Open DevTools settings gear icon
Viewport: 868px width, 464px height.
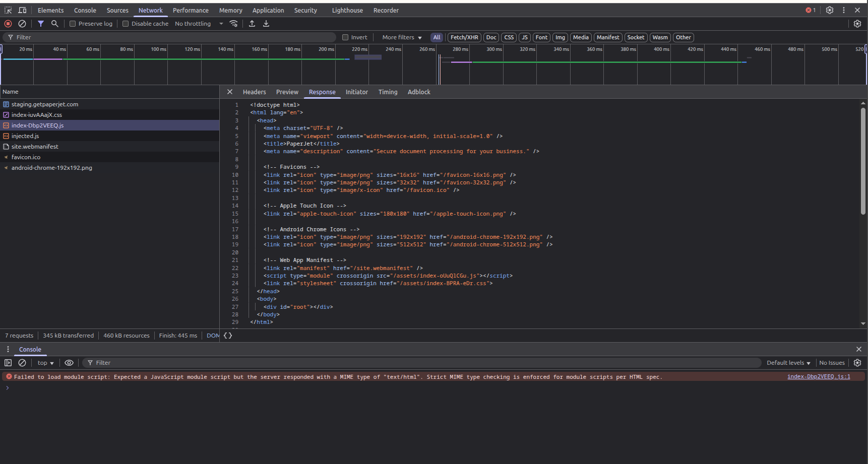click(x=830, y=10)
